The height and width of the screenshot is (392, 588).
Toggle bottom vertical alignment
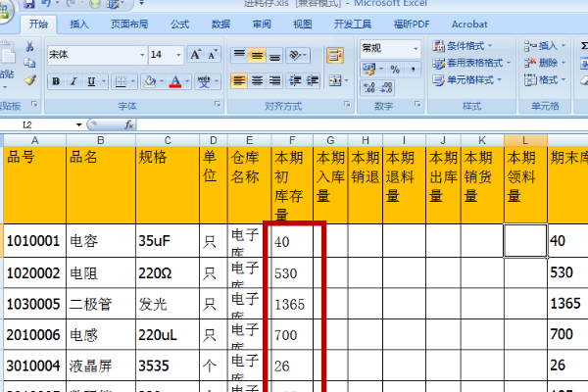[274, 56]
